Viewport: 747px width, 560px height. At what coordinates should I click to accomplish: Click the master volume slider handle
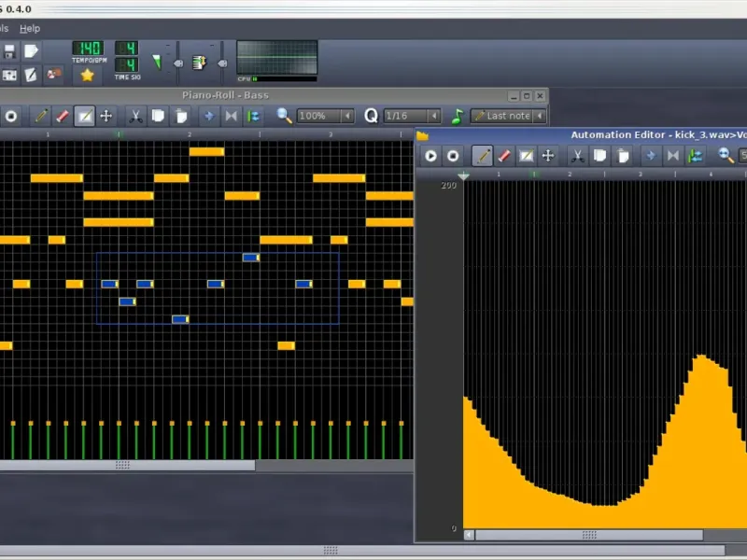[x=178, y=63]
